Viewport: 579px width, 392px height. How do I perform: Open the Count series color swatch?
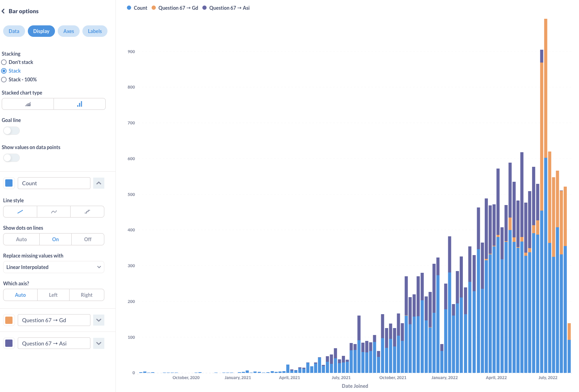(9, 183)
